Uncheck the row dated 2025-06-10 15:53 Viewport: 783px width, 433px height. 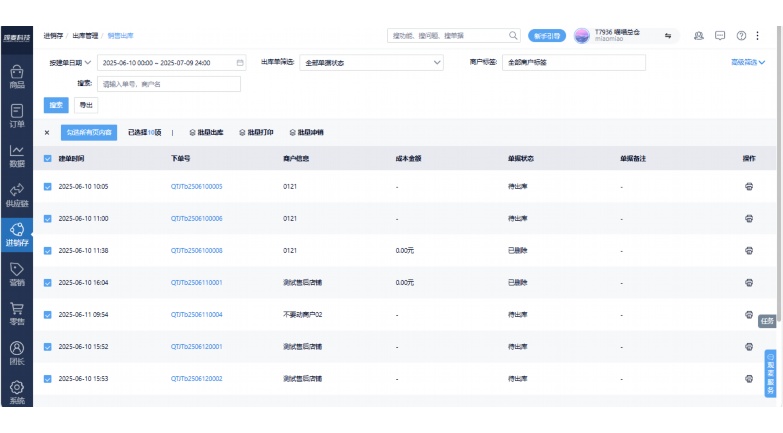[x=47, y=379]
